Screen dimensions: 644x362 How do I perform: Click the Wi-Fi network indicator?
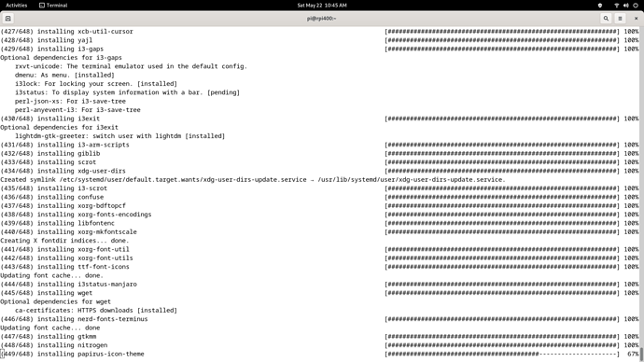click(617, 6)
